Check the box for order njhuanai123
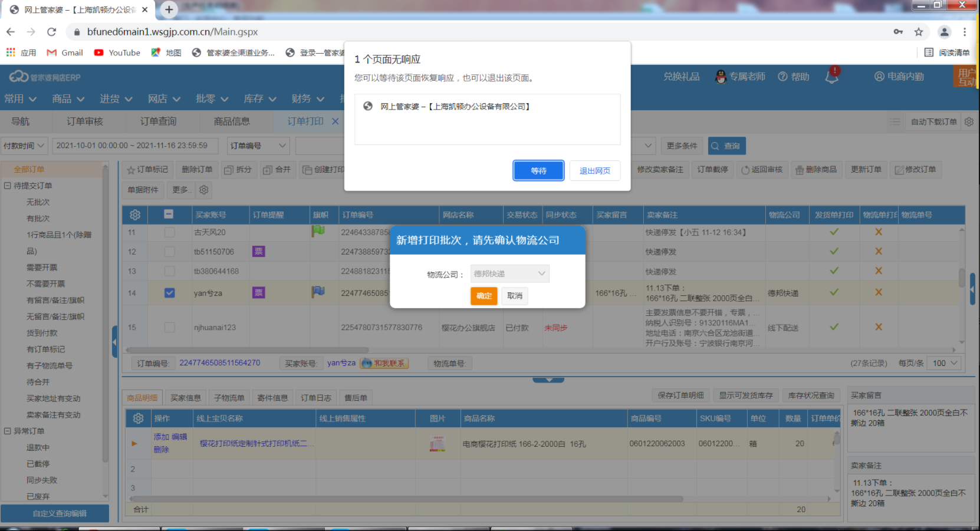Viewport: 980px width, 531px height. [x=169, y=327]
